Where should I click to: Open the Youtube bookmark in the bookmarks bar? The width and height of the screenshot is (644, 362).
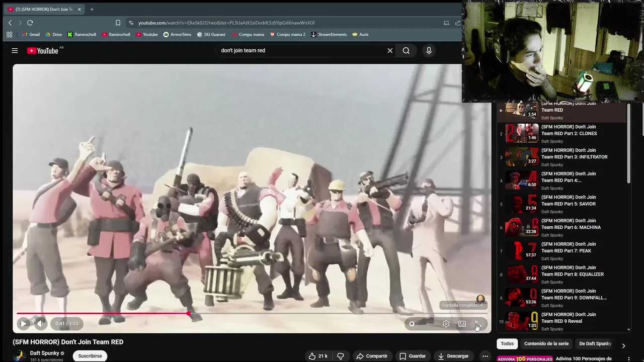[147, 35]
